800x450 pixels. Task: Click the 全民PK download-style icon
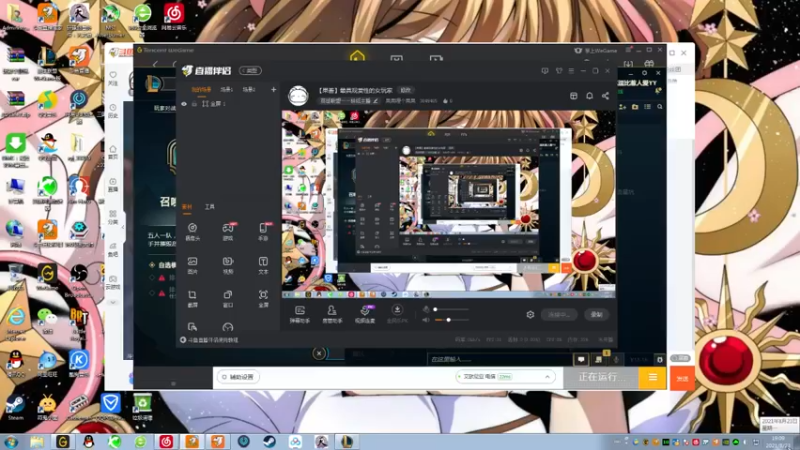click(397, 309)
